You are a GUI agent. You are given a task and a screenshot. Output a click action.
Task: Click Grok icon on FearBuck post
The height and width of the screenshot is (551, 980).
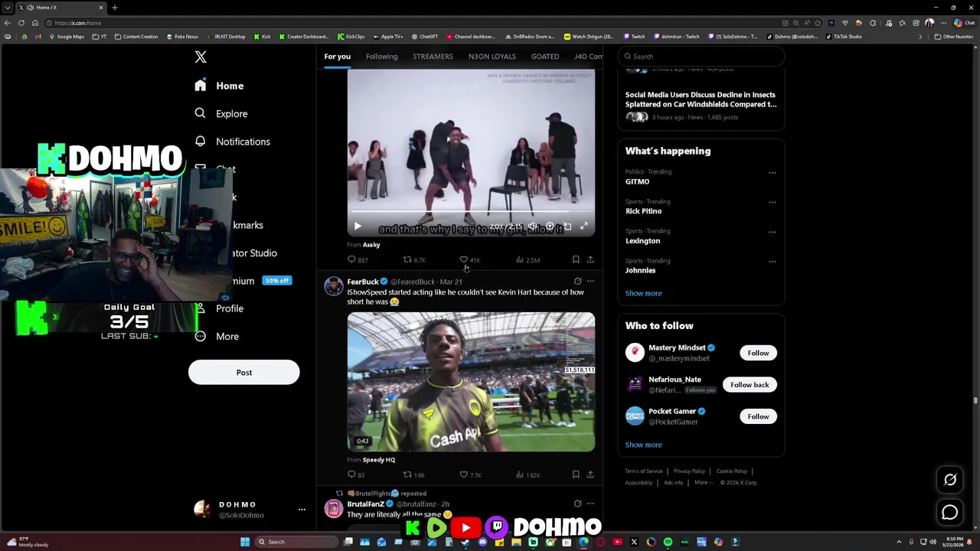click(x=577, y=282)
